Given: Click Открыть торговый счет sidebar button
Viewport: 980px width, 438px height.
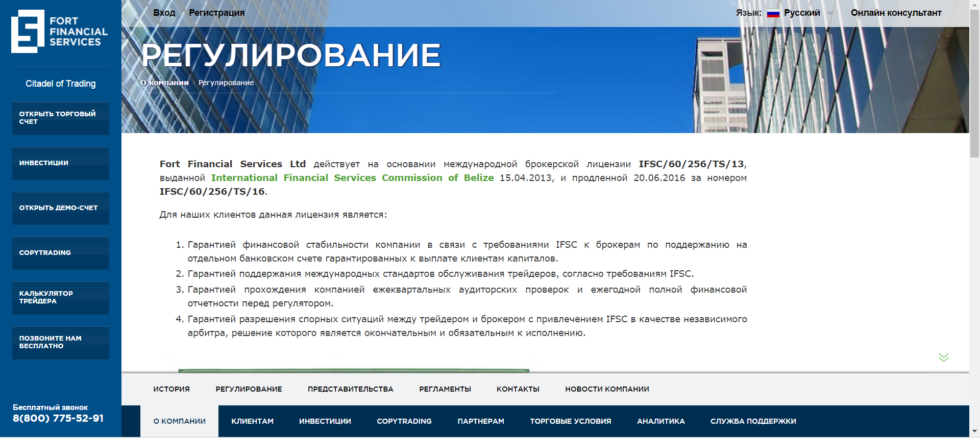Looking at the screenshot, I should tap(61, 118).
